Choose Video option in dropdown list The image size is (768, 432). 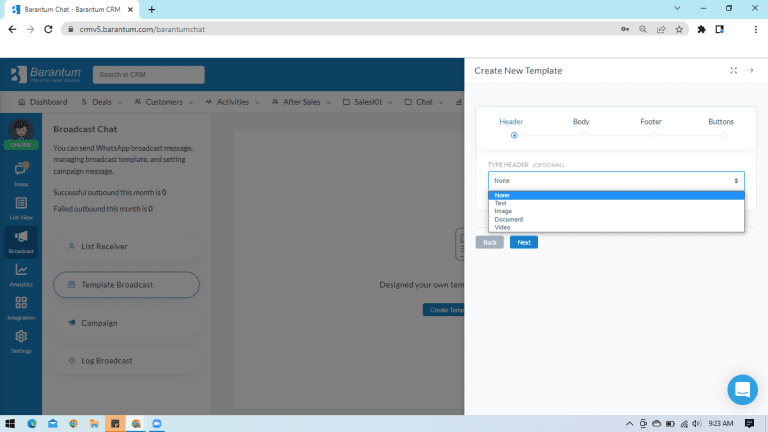click(x=502, y=227)
